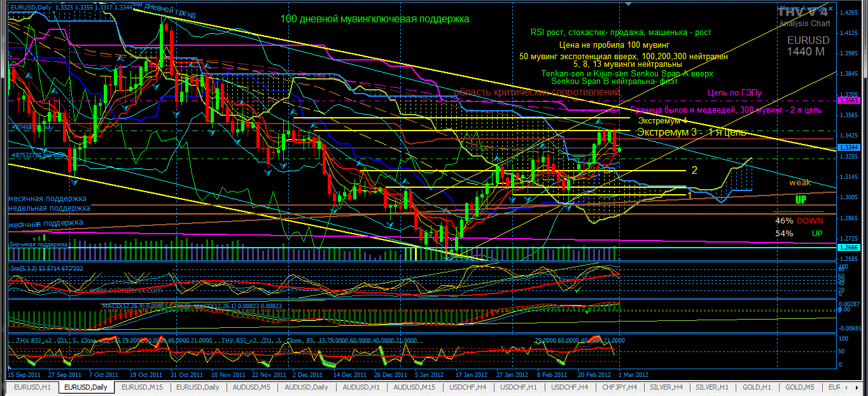The height and width of the screenshot is (396, 868).
Task: Click the active EURUSD,Daily tab
Action: pyautogui.click(x=86, y=387)
